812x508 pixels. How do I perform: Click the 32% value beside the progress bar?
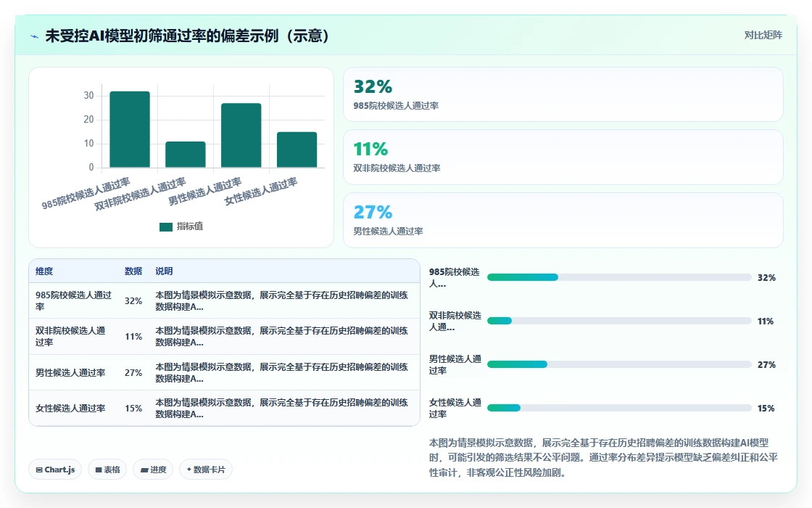(766, 278)
